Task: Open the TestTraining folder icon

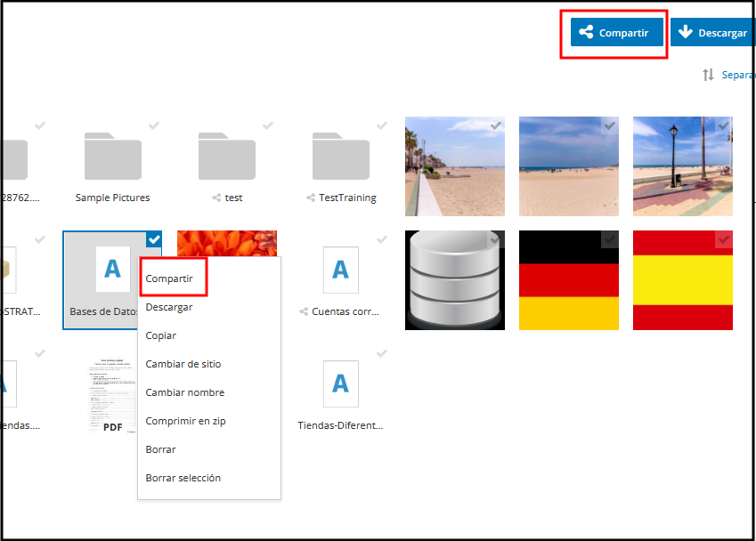Action: click(341, 157)
